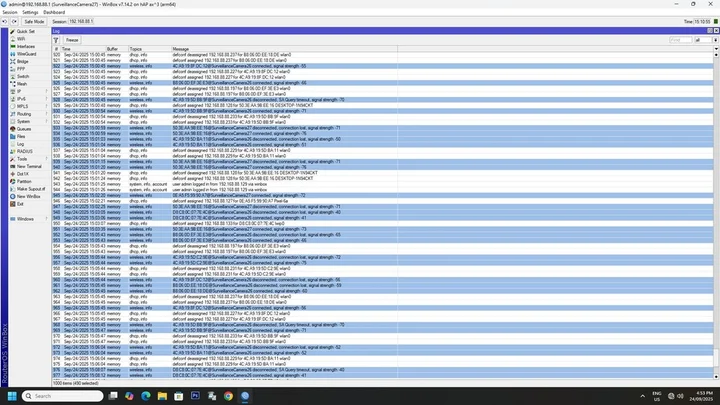Open the taskbar clock showing 4:53 PM
Viewport: 720px width, 405px height.
tap(701, 396)
